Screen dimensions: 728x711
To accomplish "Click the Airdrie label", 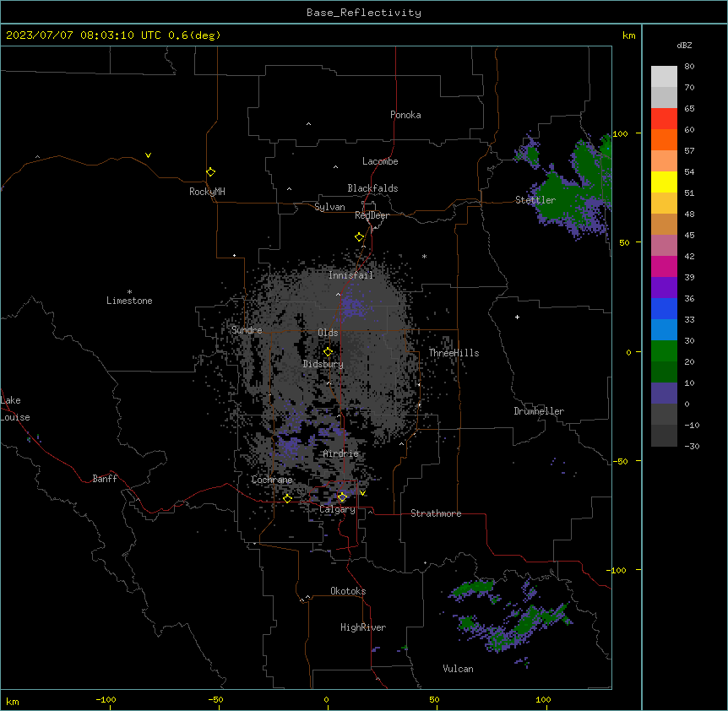I will pos(341,453).
